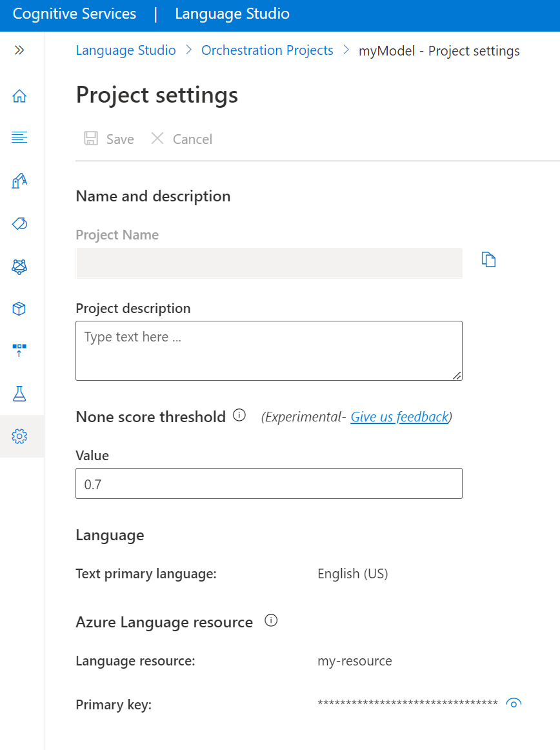Image resolution: width=560 pixels, height=750 pixels.
Task: Open the Training jobs sidebar icon
Action: 19,181
